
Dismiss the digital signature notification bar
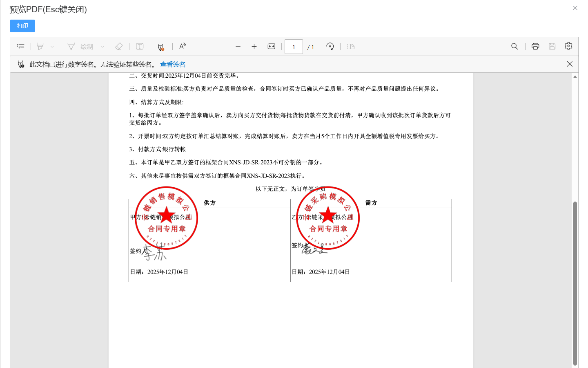coord(570,64)
